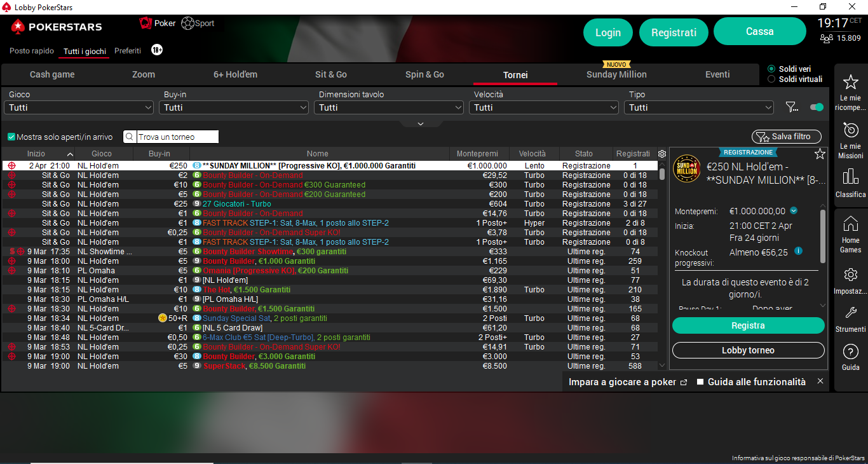Switch to Sunday Million tab
The width and height of the screenshot is (868, 464).
pyautogui.click(x=616, y=74)
